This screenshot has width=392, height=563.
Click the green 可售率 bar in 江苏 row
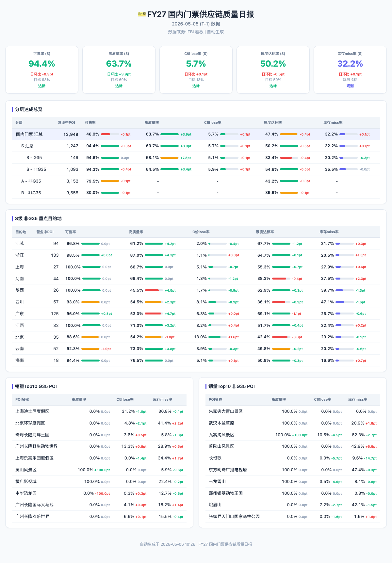pyautogui.click(x=90, y=244)
